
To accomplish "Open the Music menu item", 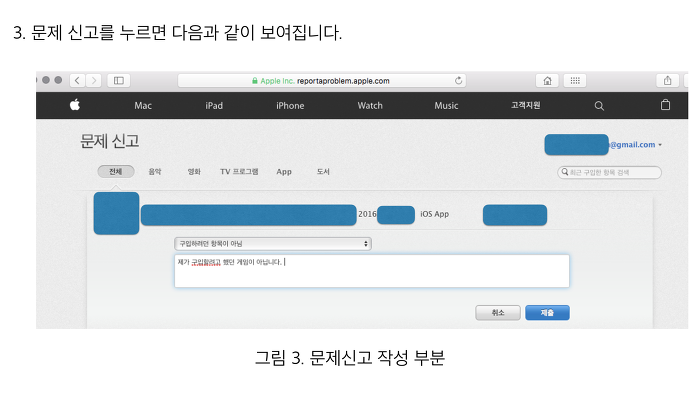I will point(446,106).
